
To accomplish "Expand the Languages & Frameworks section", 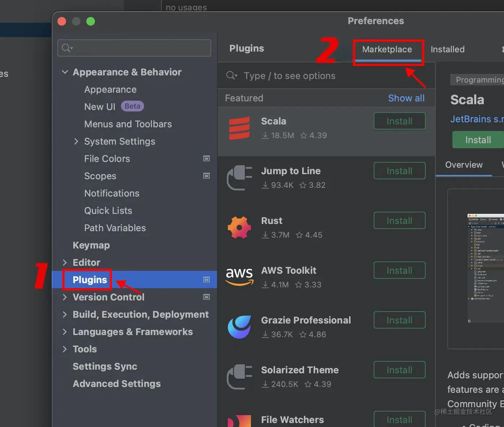I will pos(65,331).
